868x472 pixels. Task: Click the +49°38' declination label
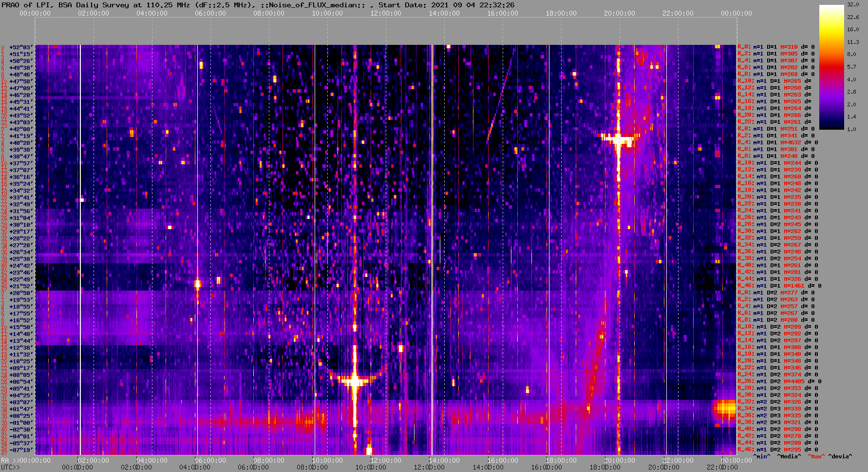[x=21, y=67]
